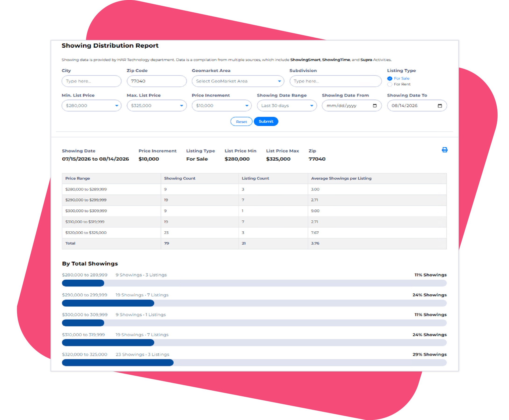Click the Average Showings per Listing header
Image resolution: width=509 pixels, height=420 pixels.
[341, 178]
